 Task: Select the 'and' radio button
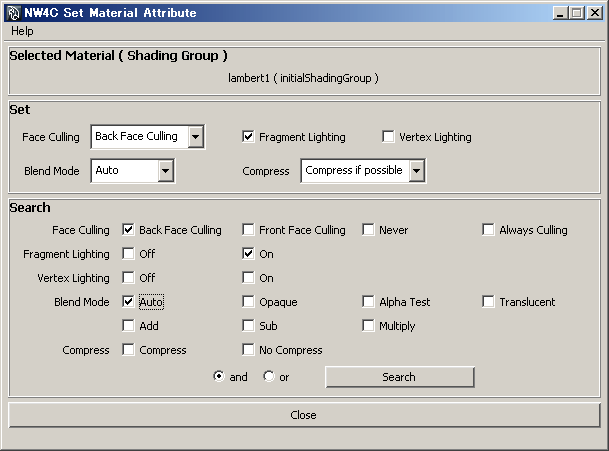click(x=219, y=377)
